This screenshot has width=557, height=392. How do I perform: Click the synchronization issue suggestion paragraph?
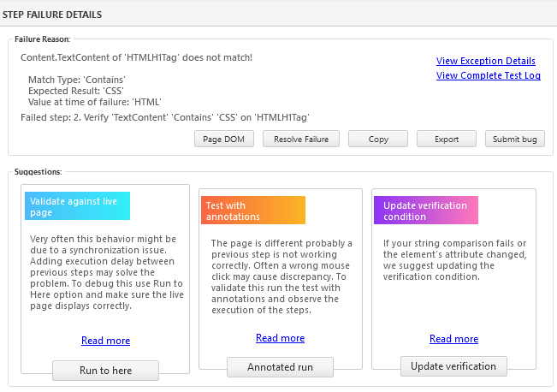(107, 272)
